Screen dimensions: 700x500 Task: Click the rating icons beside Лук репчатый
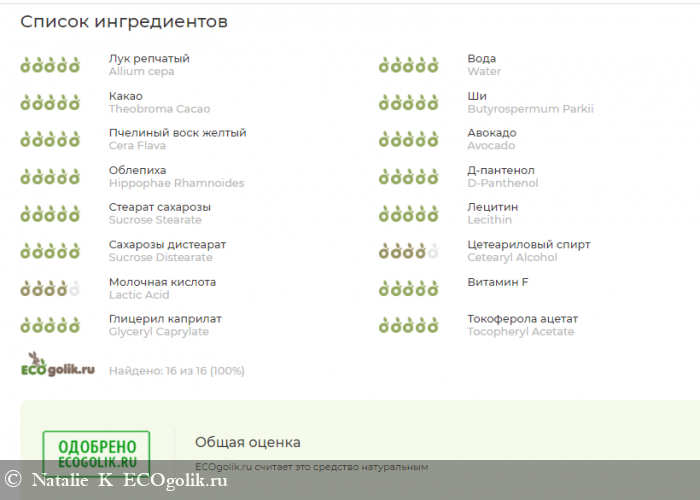pyautogui.click(x=50, y=65)
